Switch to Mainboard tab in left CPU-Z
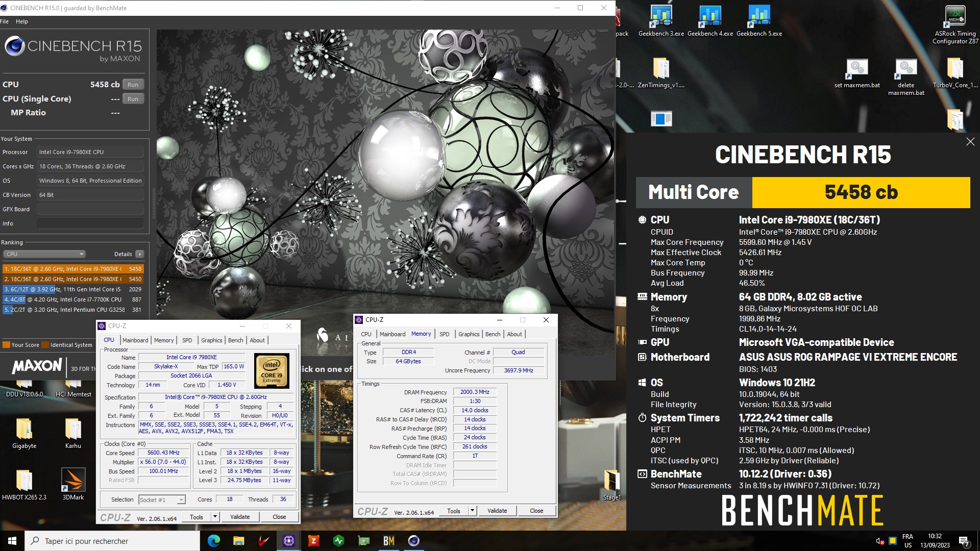Image resolution: width=980 pixels, height=551 pixels. click(x=135, y=340)
